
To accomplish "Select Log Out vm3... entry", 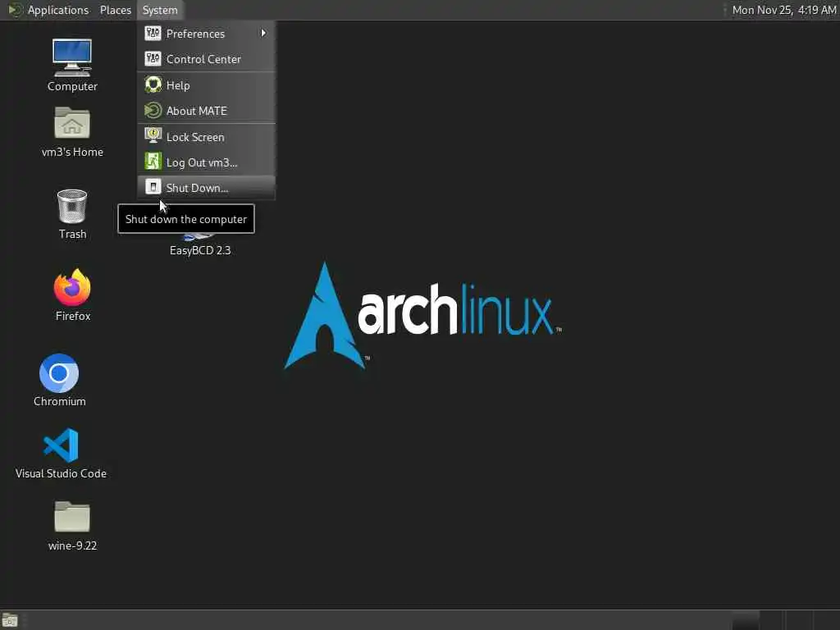I will click(206, 162).
